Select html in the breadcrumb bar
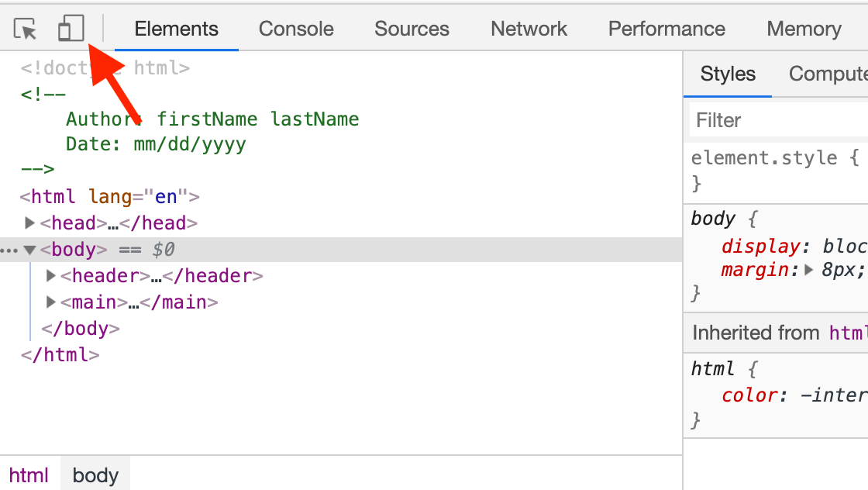 point(29,475)
